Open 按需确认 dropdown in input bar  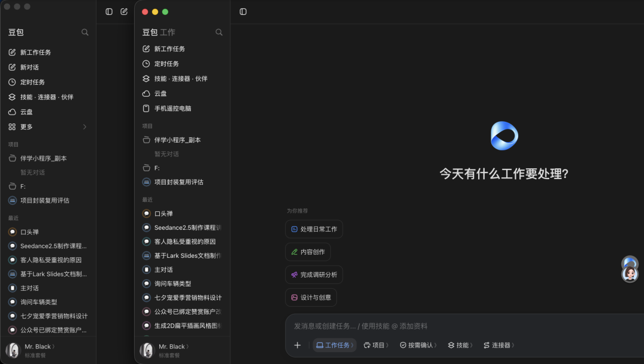[x=418, y=345]
